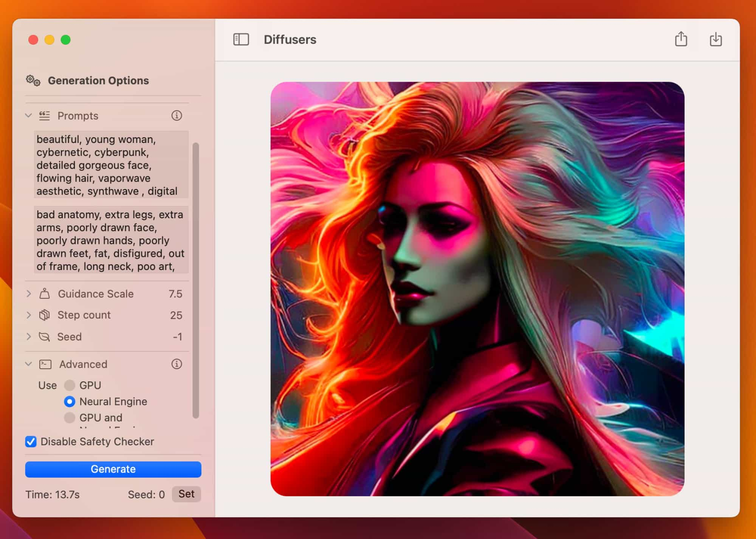
Task: Click the Seed value -1
Action: (x=177, y=337)
